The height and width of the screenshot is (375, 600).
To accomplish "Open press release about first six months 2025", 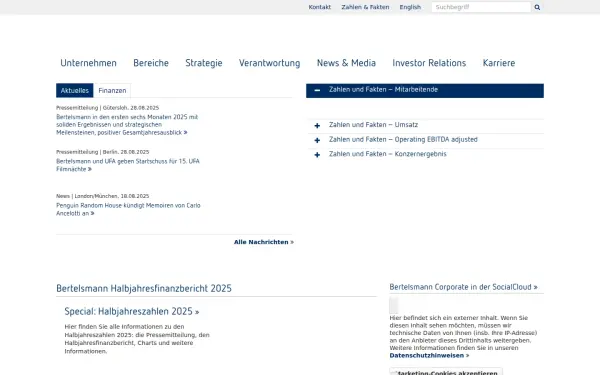I will pos(127,125).
